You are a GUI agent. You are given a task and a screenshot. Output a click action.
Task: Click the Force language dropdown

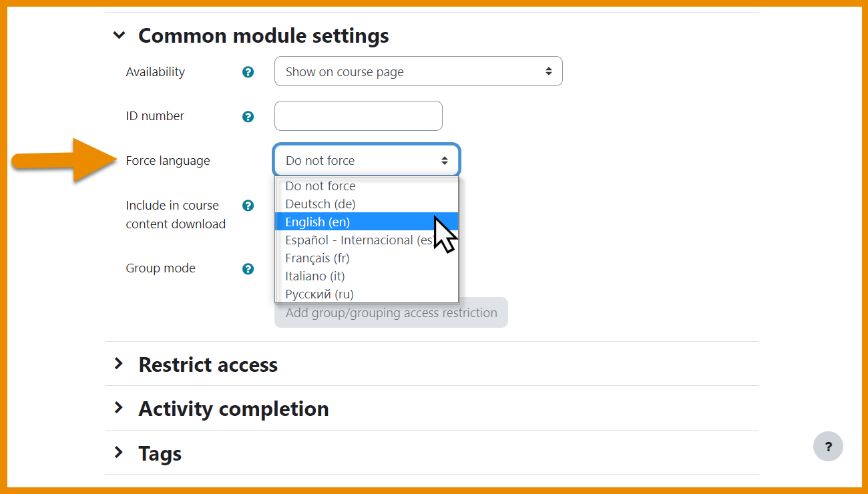(366, 160)
